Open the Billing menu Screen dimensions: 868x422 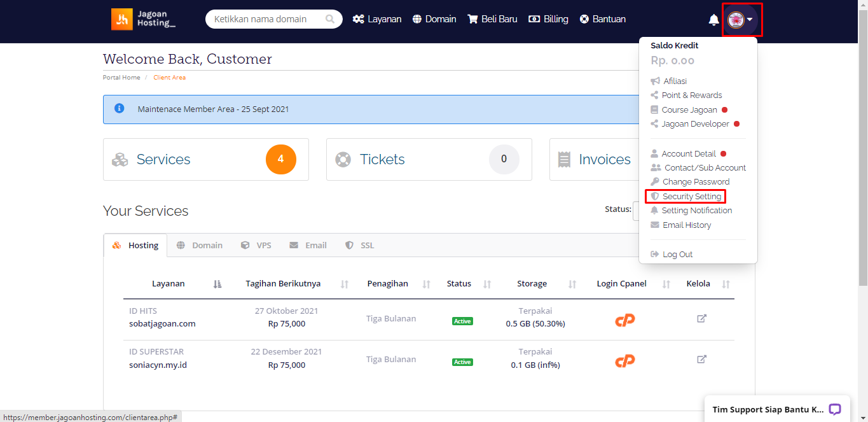pos(548,19)
